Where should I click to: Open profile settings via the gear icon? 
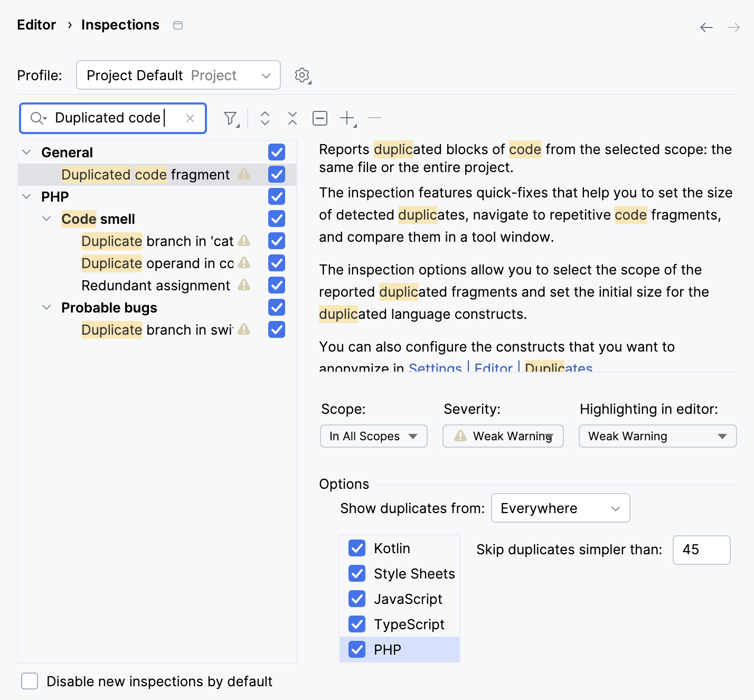(301, 75)
